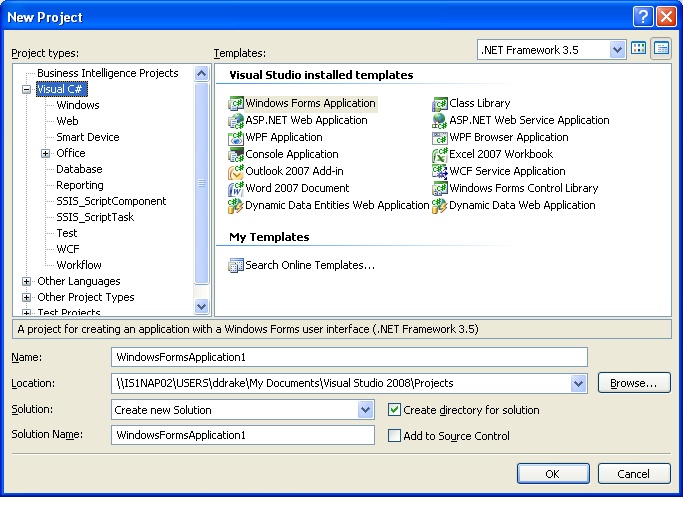Click the project types scrollbar thumb

point(201,183)
